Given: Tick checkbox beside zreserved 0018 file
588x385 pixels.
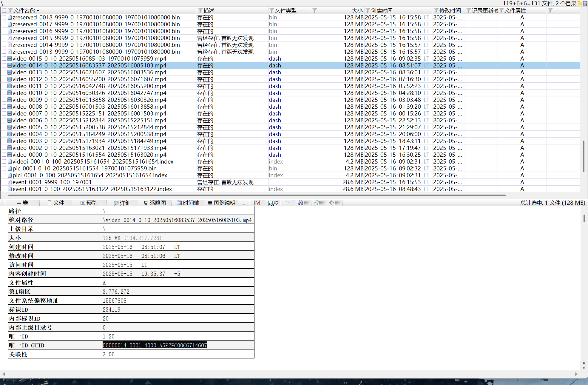Looking at the screenshot, I should tap(4, 17).
